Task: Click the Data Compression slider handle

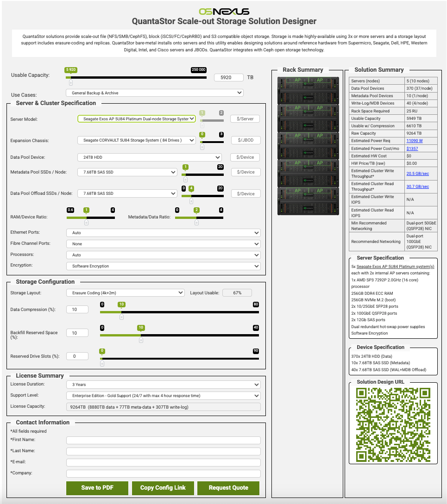Action: pos(121,317)
